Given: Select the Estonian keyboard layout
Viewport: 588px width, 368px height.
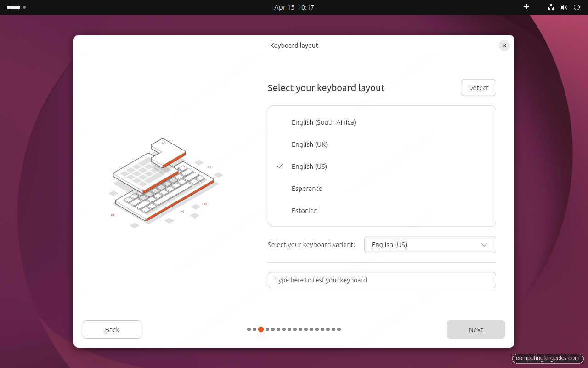Looking at the screenshot, I should click(x=305, y=210).
